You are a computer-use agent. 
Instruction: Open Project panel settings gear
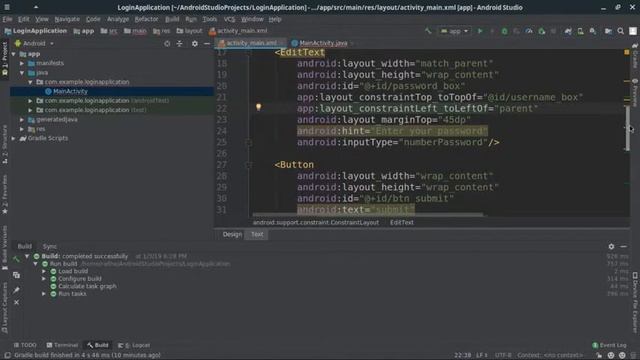pos(195,43)
